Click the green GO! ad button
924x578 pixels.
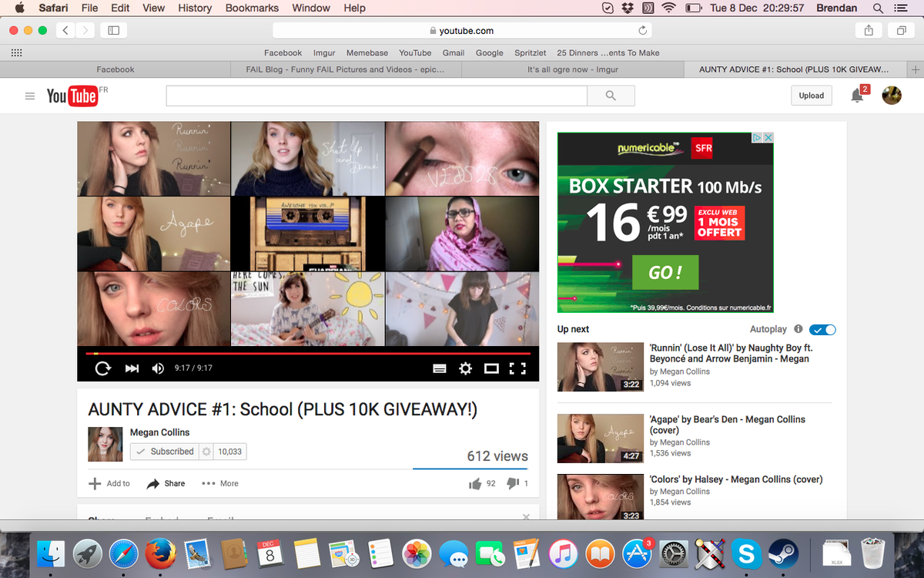click(665, 272)
